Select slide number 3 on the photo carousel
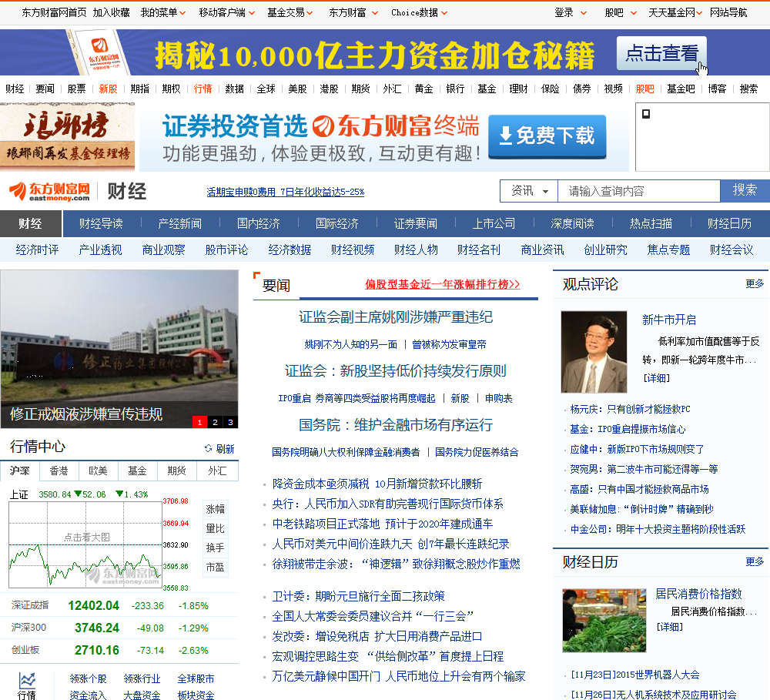This screenshot has height=700, width=770. (x=230, y=422)
